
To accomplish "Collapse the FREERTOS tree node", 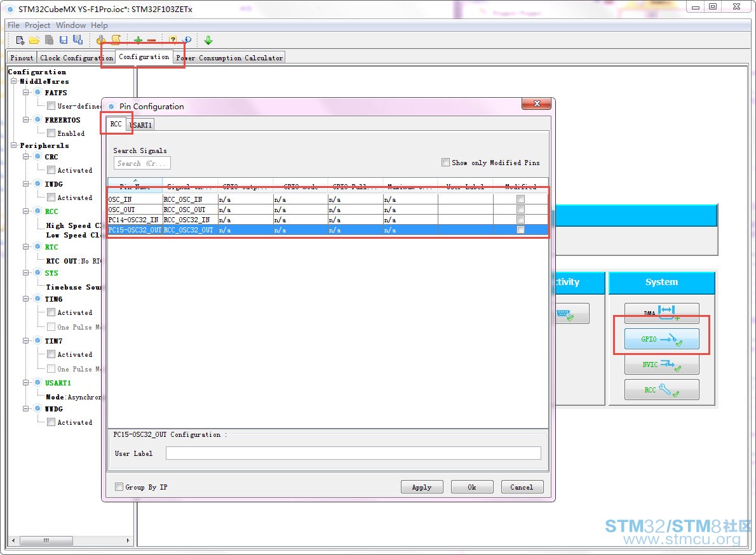I will pos(26,119).
